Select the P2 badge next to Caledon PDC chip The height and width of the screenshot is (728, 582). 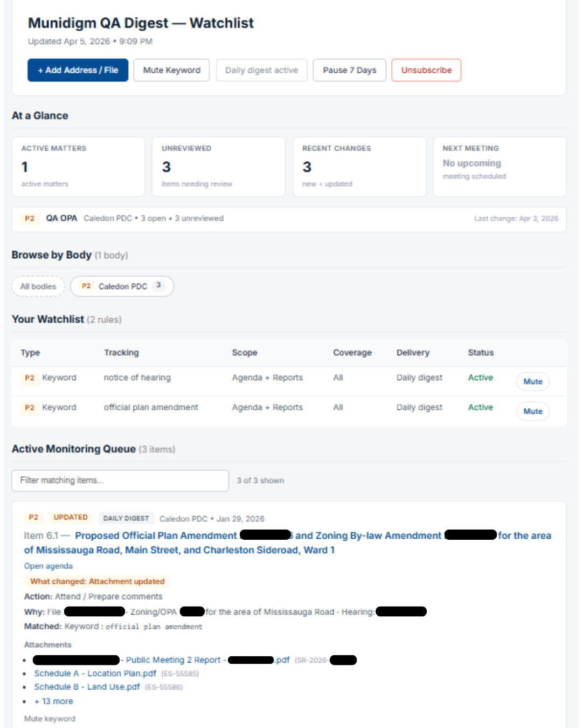click(x=86, y=286)
